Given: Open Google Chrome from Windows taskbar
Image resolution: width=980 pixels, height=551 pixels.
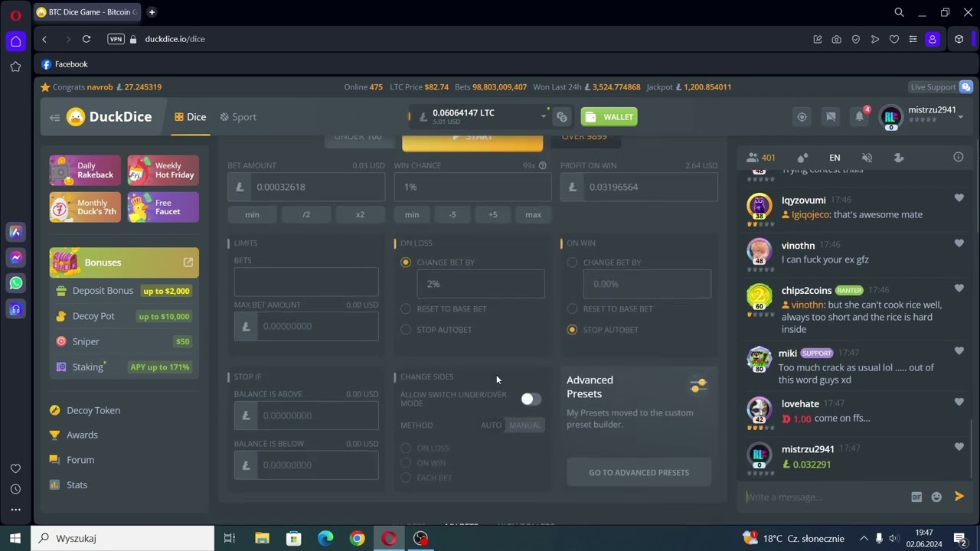Looking at the screenshot, I should pos(358,538).
